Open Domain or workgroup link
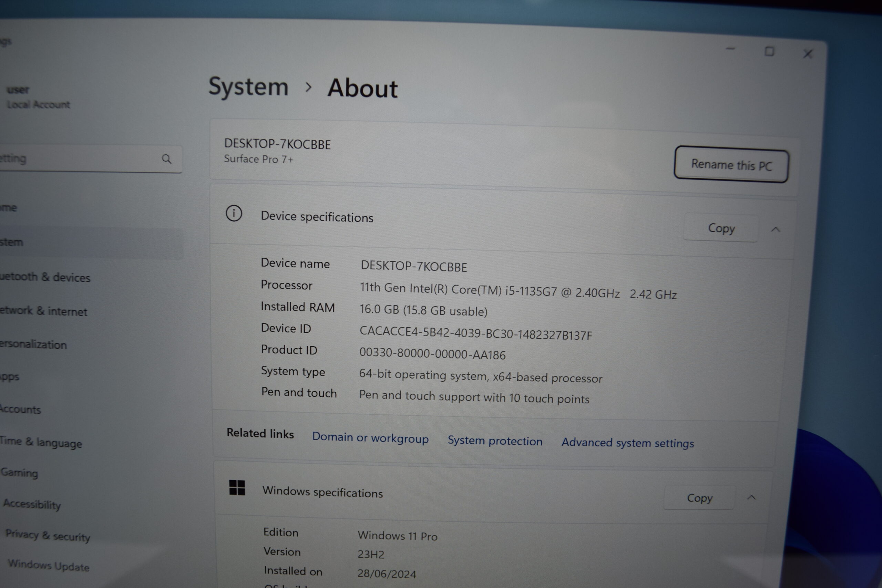 point(370,437)
